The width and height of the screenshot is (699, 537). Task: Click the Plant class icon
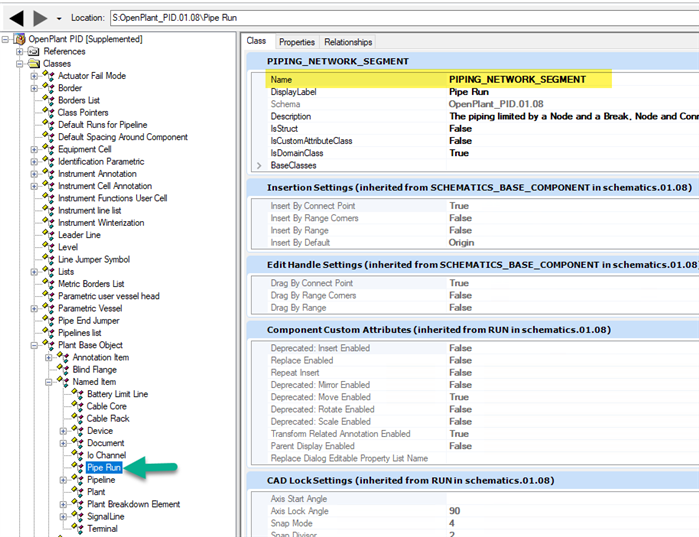78,492
